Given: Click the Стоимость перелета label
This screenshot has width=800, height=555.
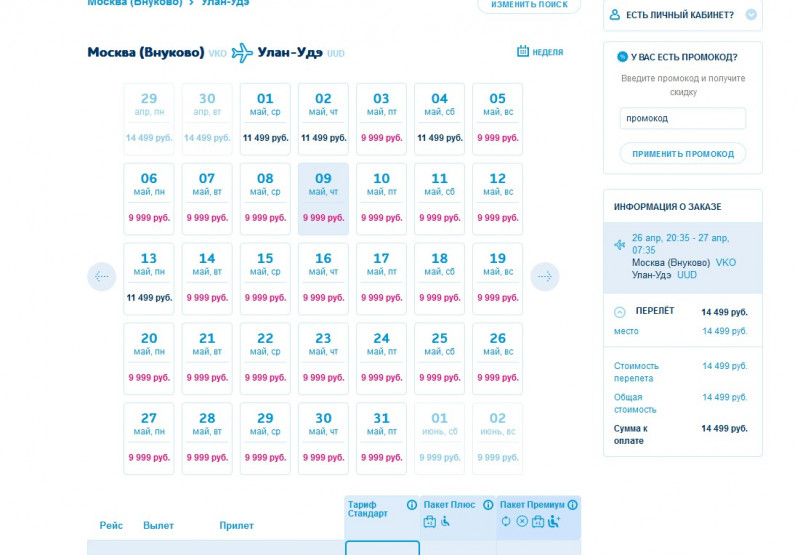Looking at the screenshot, I should tap(636, 372).
